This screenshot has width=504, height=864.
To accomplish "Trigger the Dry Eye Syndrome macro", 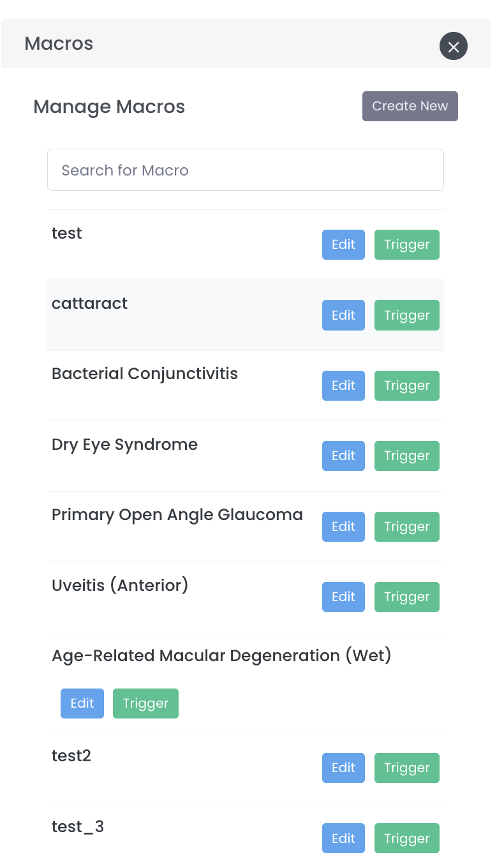I will point(407,456).
